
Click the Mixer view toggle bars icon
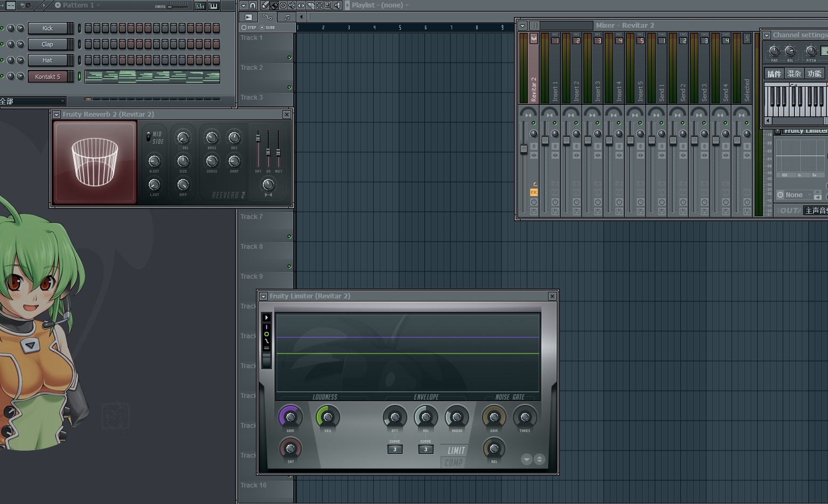(535, 26)
